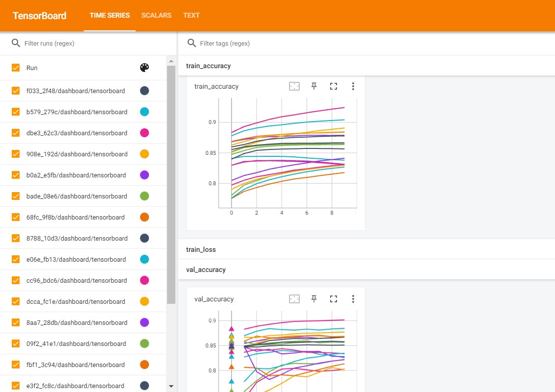Change color of run 908e_192d
This screenshot has height=392, width=555.
(145, 154)
